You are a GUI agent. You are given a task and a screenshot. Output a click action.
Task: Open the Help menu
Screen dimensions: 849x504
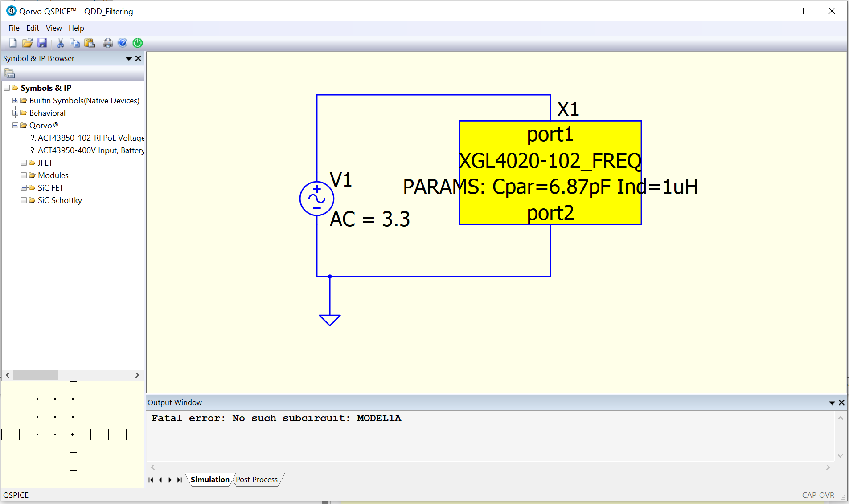tap(76, 28)
